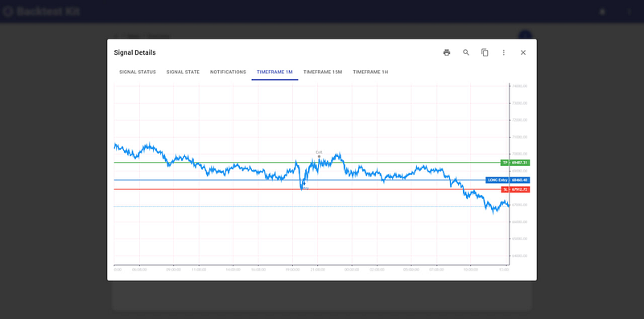
Task: Click the 05:00:00 time axis label
Action: 411,270
